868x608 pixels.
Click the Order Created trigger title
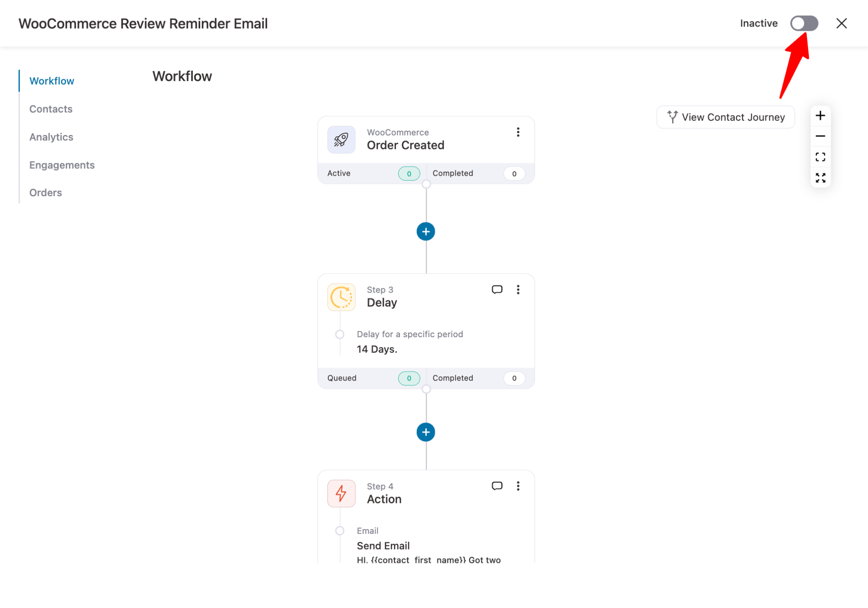click(x=406, y=145)
